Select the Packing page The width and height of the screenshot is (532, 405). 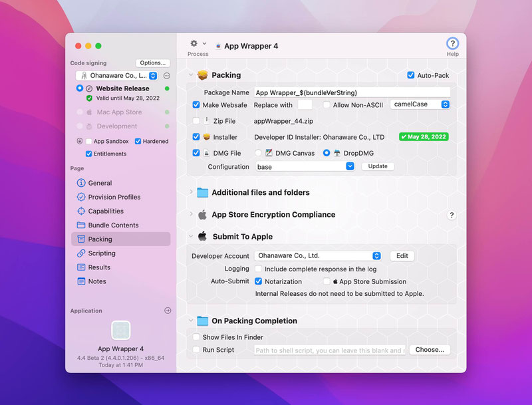[x=121, y=239]
